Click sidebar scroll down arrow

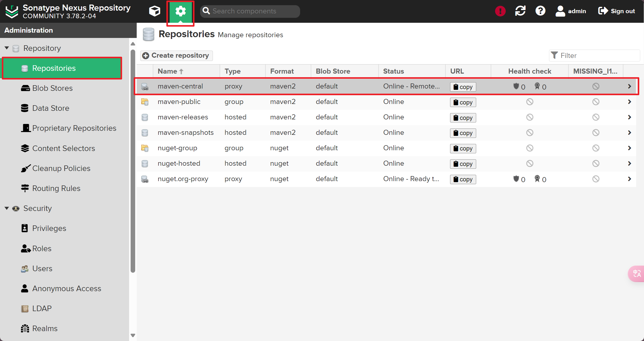(x=133, y=335)
